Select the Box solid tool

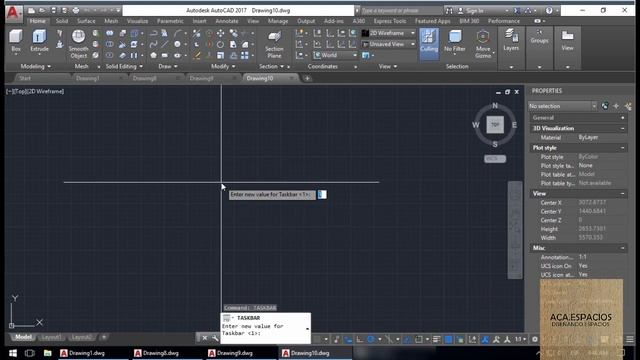coord(16,41)
